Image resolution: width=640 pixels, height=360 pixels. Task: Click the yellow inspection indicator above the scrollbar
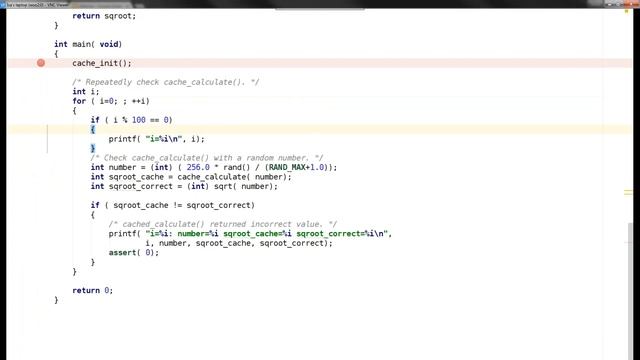[627, 11]
